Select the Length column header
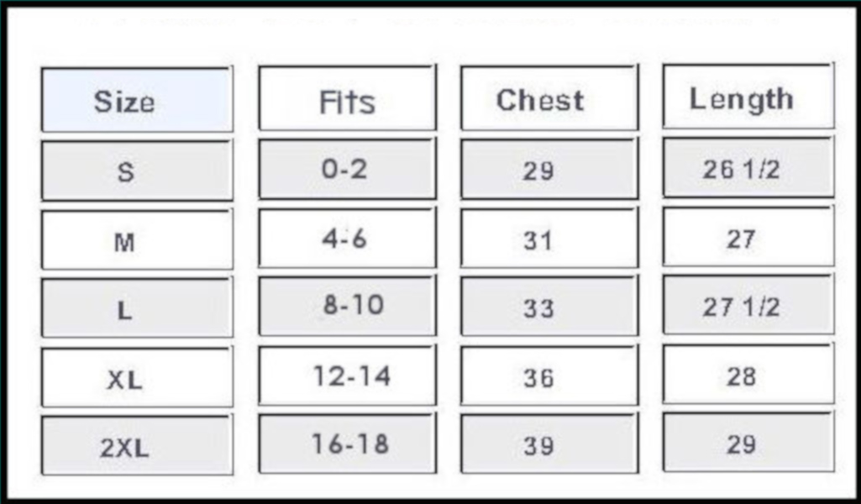The image size is (861, 504). (x=748, y=97)
